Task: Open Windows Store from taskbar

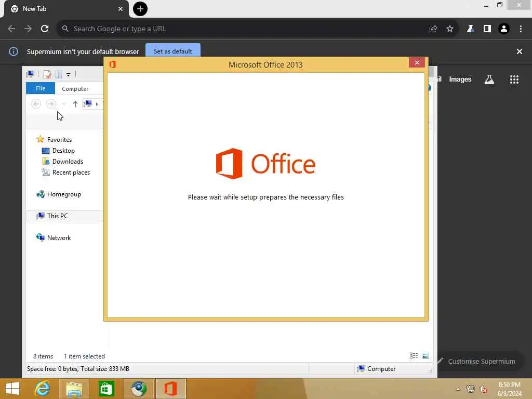Action: 106,389
